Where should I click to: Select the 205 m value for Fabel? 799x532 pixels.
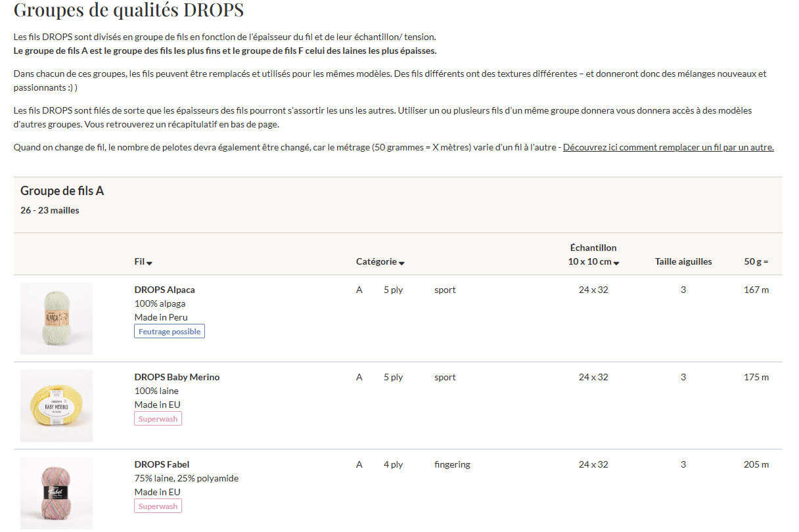point(756,464)
